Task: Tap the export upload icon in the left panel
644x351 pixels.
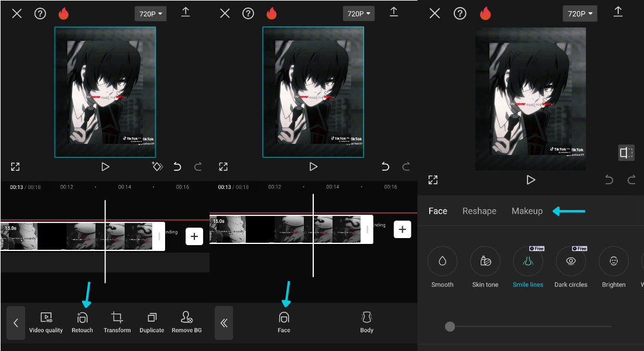Action: pos(186,12)
